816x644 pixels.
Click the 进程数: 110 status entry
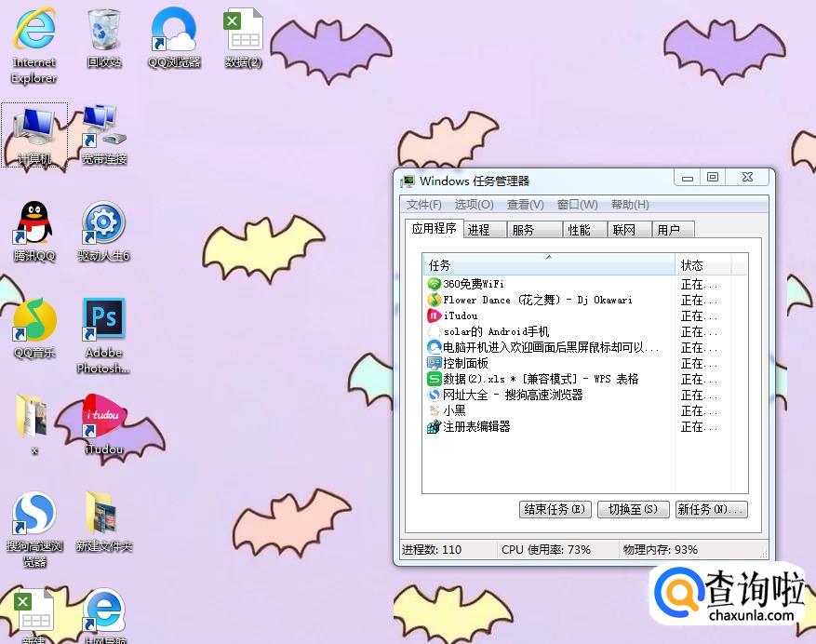point(432,549)
